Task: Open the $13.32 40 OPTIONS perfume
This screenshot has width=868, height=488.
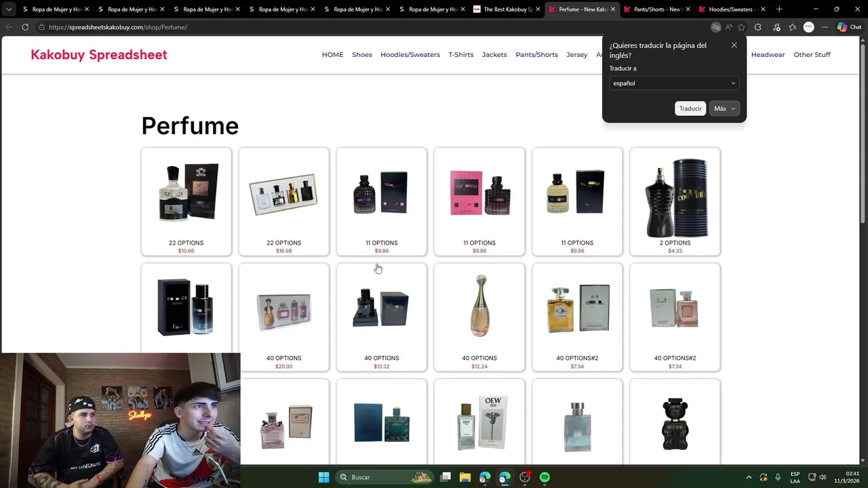Action: [x=381, y=317]
